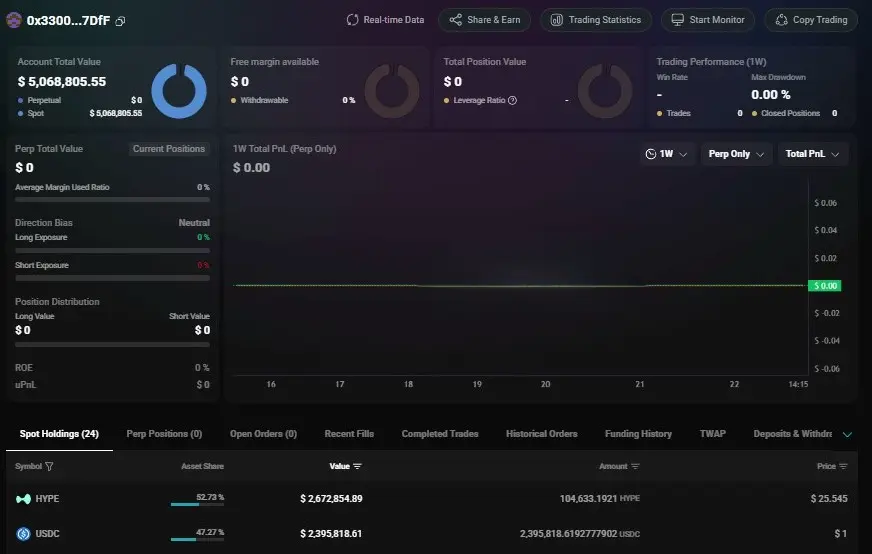Open the Perp Only dropdown
The image size is (872, 554).
point(736,154)
